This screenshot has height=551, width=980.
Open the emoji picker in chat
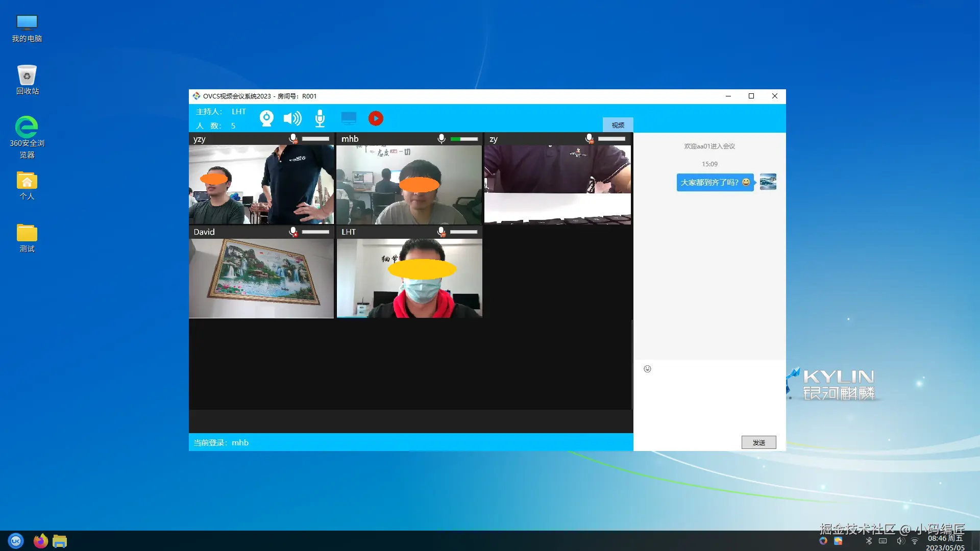coord(647,369)
